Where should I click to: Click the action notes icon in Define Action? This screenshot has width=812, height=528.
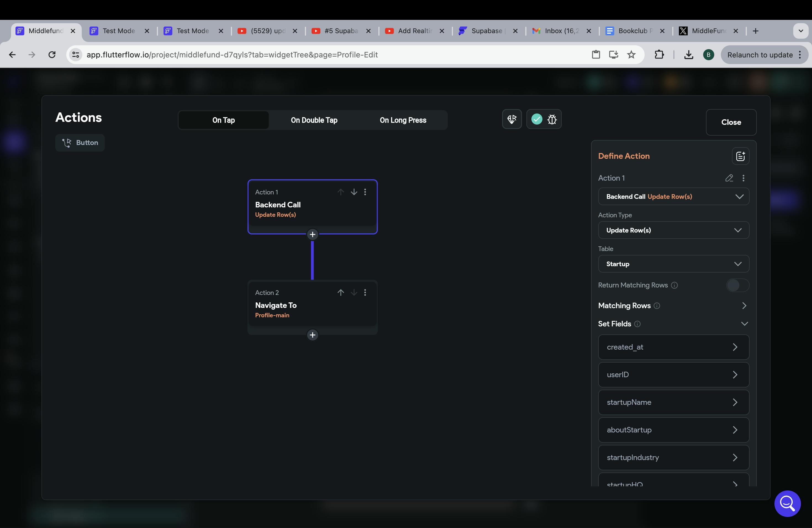click(740, 156)
